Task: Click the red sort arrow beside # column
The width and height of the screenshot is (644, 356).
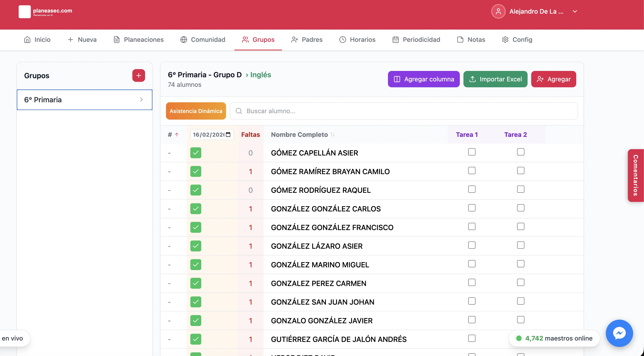Action: pyautogui.click(x=177, y=135)
